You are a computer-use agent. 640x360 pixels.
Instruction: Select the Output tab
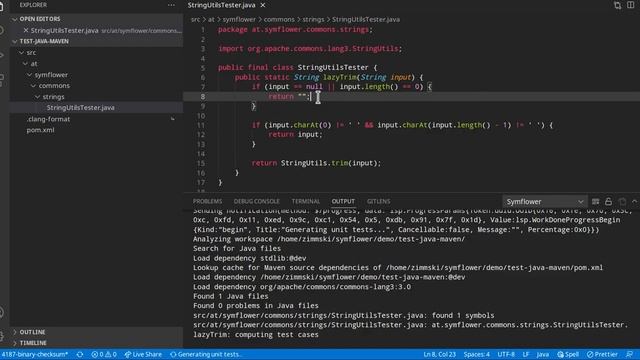(343, 201)
